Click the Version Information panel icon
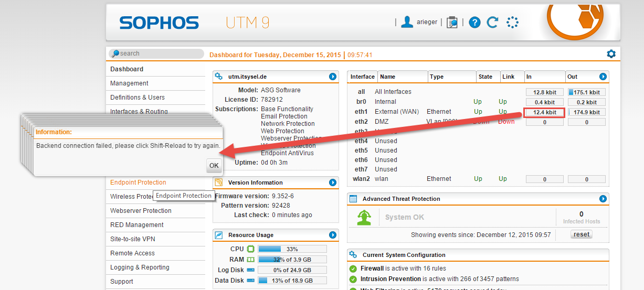This screenshot has height=290, width=644. (218, 182)
